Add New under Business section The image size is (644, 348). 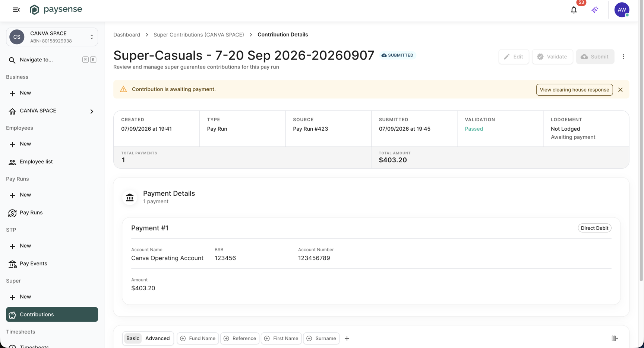coord(52,93)
